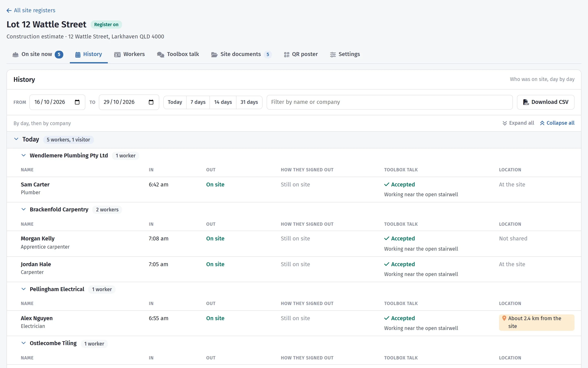Click the FROM date field 16/10/2026
The image size is (588, 368).
[57, 102]
